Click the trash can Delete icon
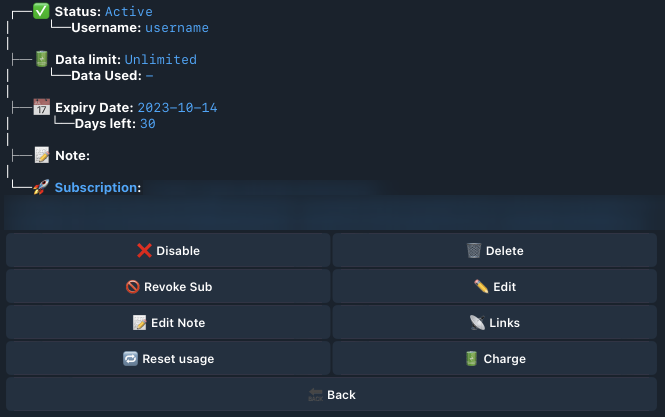665x417 pixels. [x=474, y=251]
